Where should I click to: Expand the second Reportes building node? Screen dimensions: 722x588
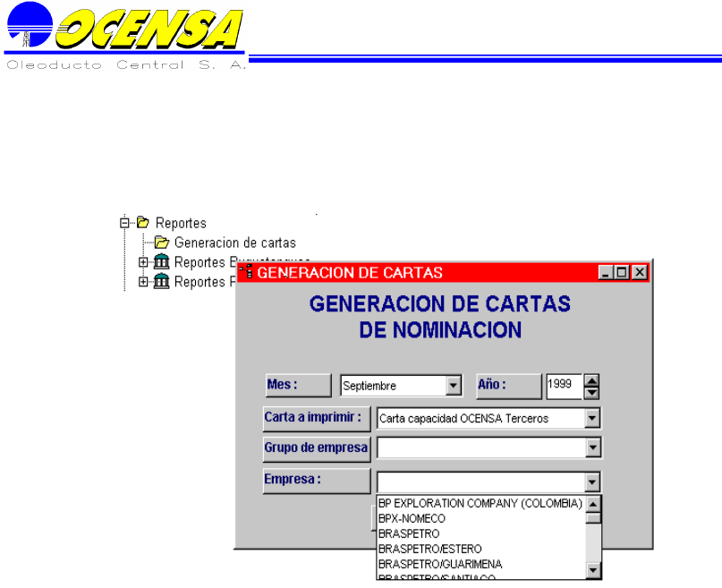[143, 281]
